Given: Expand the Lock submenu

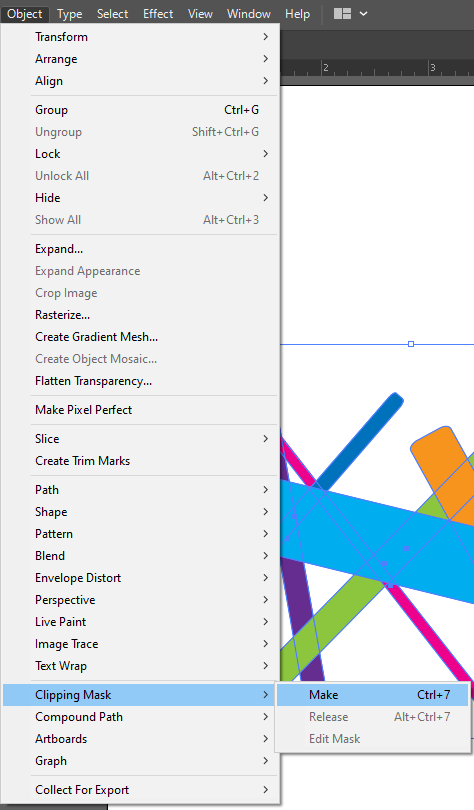Looking at the screenshot, I should (x=140, y=153).
